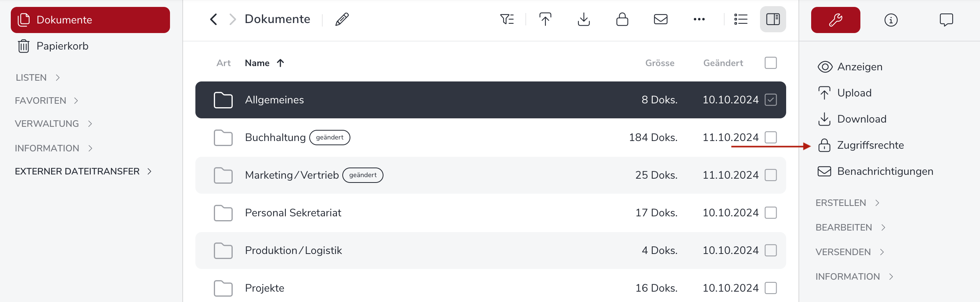The height and width of the screenshot is (302, 980).
Task: Click Benachrichtigungen in the right panel
Action: (885, 171)
